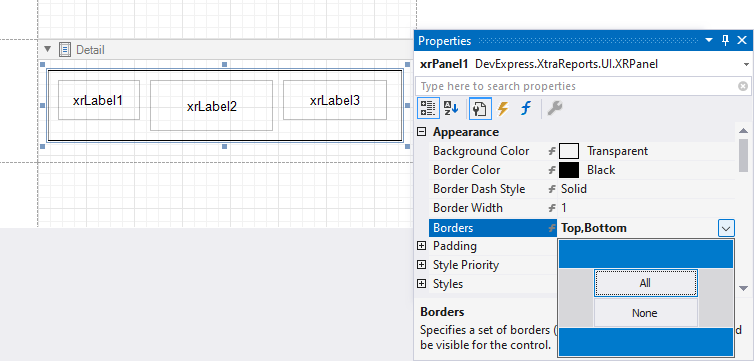
Task: Select the Border Color property row
Action: click(582, 170)
